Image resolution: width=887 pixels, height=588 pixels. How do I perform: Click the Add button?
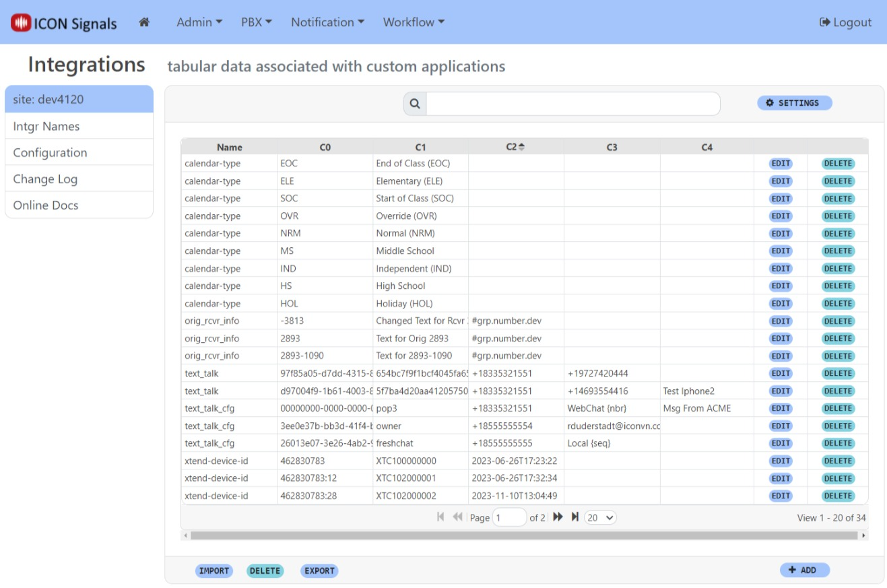[x=804, y=570]
